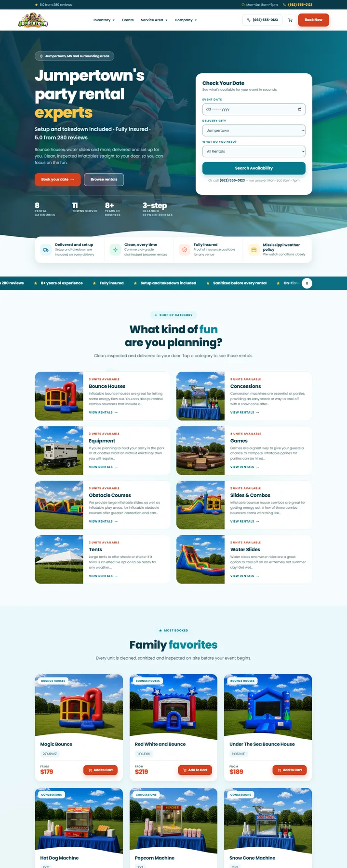The image size is (347, 868).
Task: Click the Popcorn Machine title
Action: [155, 858]
